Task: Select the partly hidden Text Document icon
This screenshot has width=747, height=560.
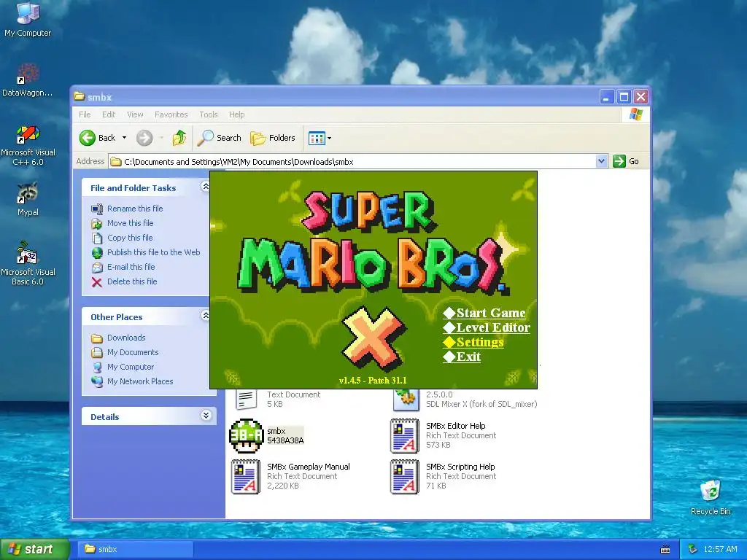Action: tap(246, 399)
